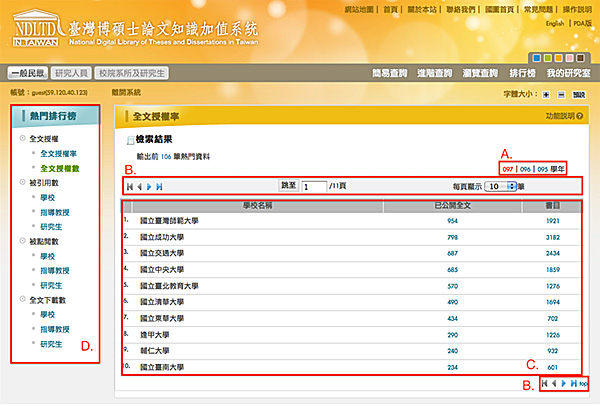The image size is (600, 406).
Task: Collapse the 被引用數 tree section
Action: click(x=22, y=183)
